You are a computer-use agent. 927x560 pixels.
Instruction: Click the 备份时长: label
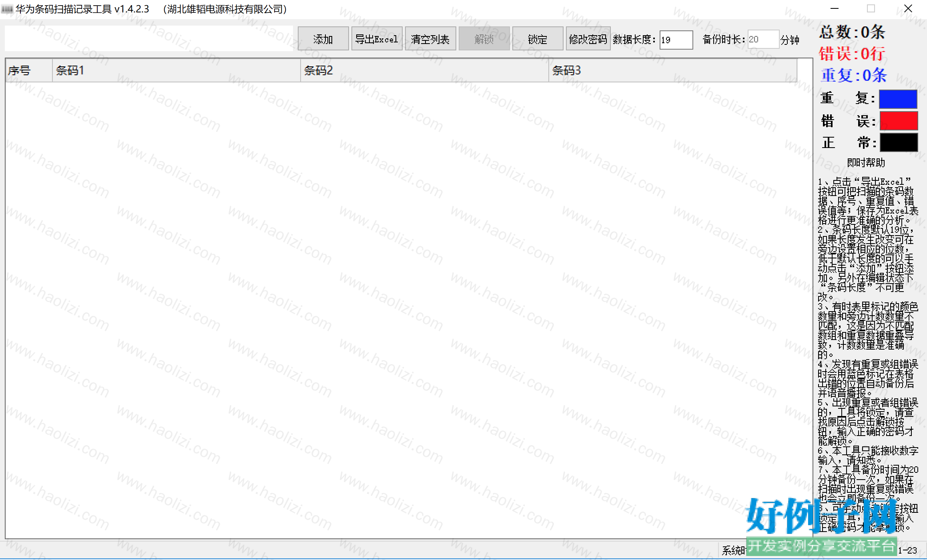coord(724,40)
